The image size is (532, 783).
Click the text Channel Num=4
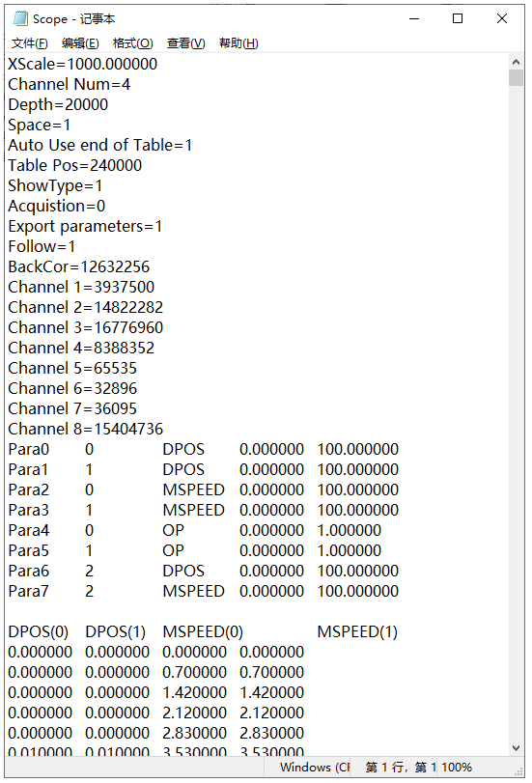click(x=69, y=84)
